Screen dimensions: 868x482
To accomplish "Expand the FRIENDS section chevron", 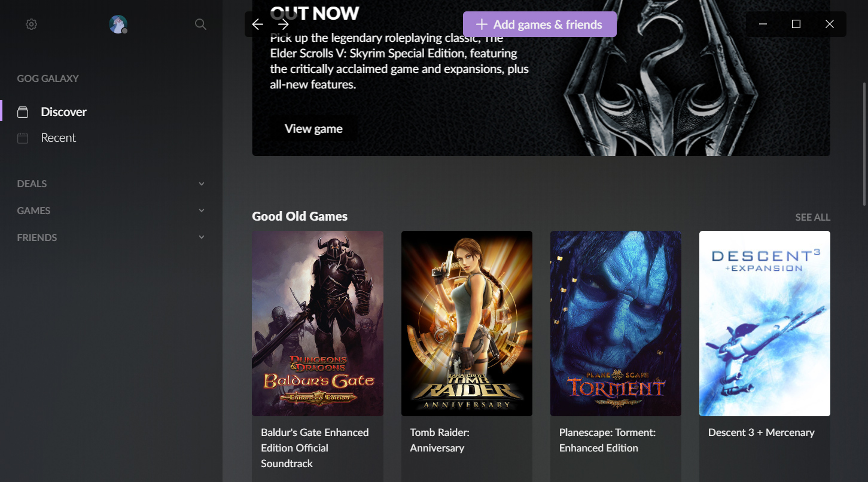I will (202, 237).
